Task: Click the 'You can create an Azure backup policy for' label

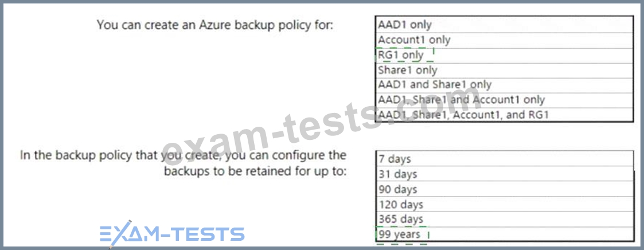Action: click(x=215, y=25)
